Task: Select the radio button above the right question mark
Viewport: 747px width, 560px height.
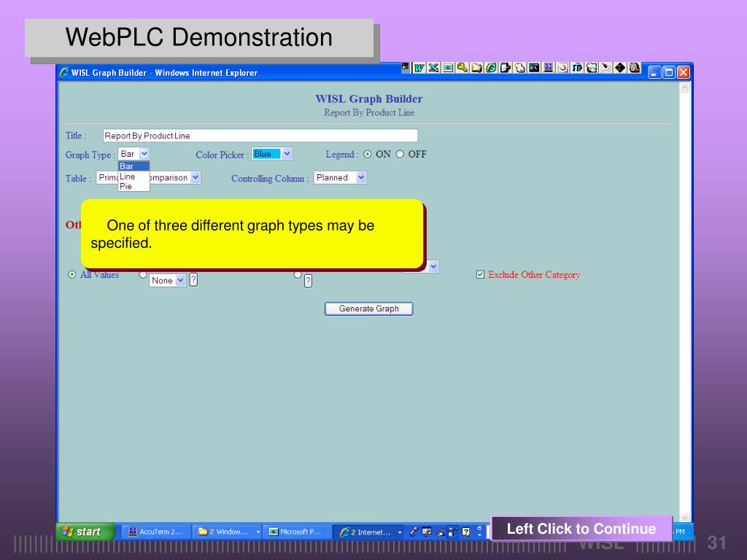Action: [x=298, y=275]
